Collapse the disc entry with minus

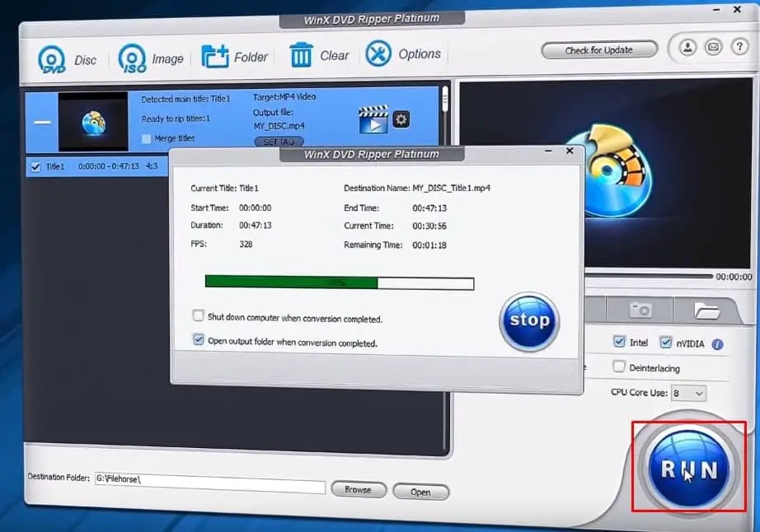(43, 122)
